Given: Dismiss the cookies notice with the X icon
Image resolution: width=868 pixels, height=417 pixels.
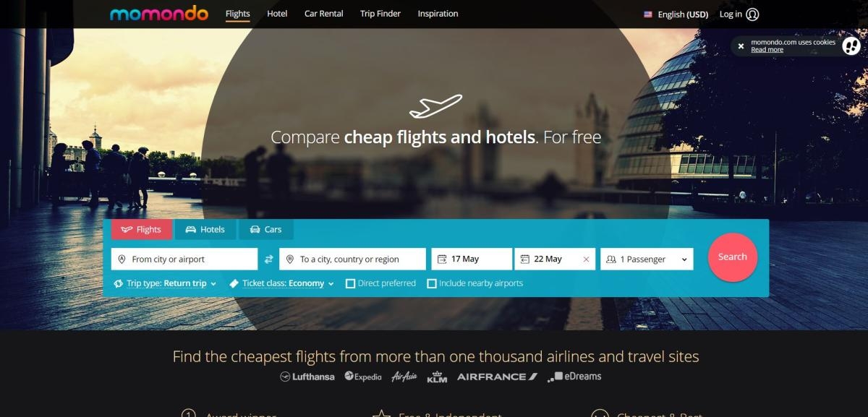Looking at the screenshot, I should point(741,46).
